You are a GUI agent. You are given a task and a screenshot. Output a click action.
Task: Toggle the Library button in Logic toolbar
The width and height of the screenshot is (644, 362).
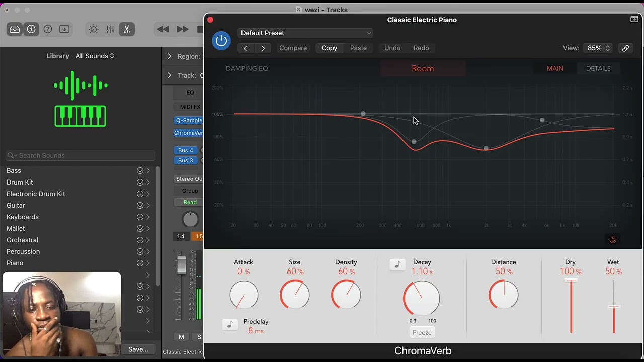(x=15, y=29)
